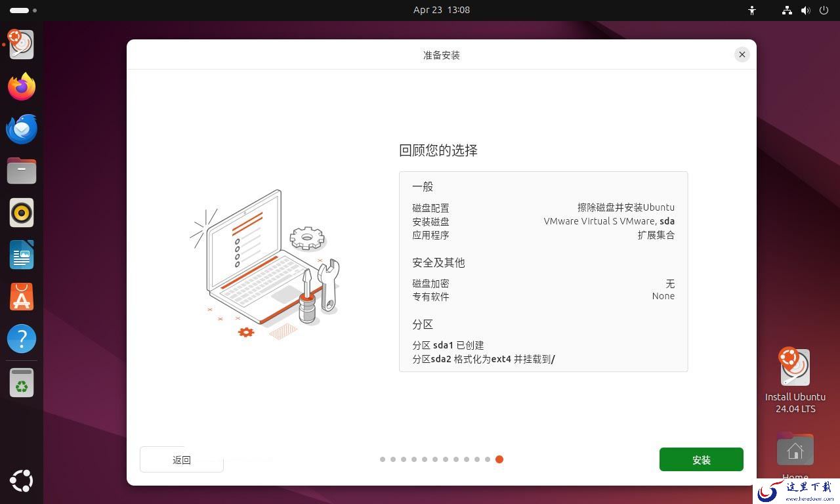This screenshot has width=840, height=504.
Task: Click the 专有软件 label
Action: tap(430, 297)
